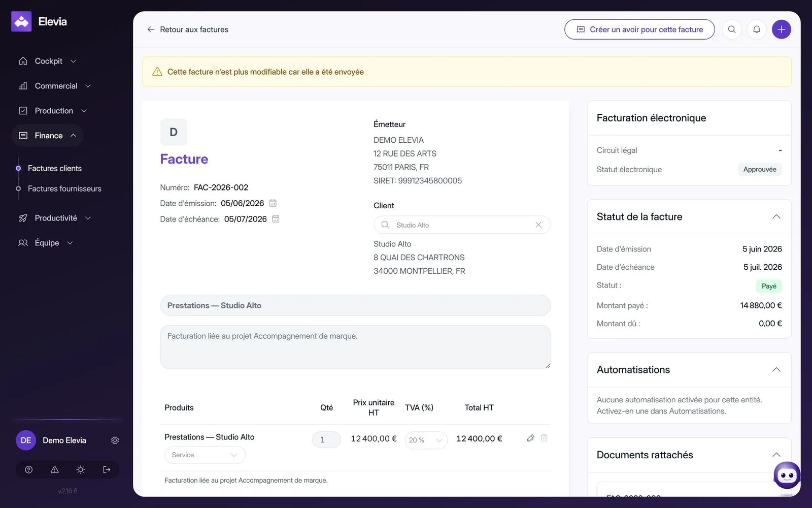
Task: Click the logout icon
Action: (x=107, y=469)
